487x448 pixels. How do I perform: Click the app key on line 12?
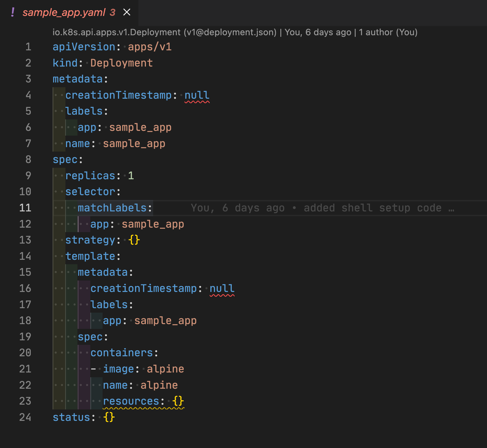point(100,224)
